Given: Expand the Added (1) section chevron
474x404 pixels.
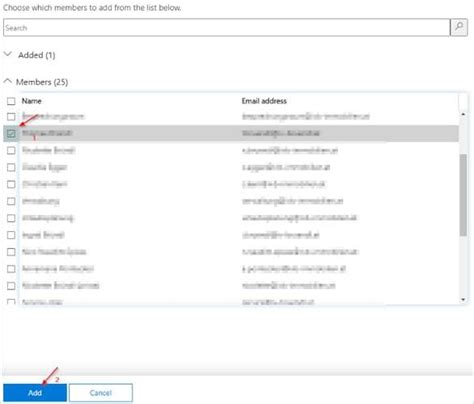Looking at the screenshot, I should 8,54.
